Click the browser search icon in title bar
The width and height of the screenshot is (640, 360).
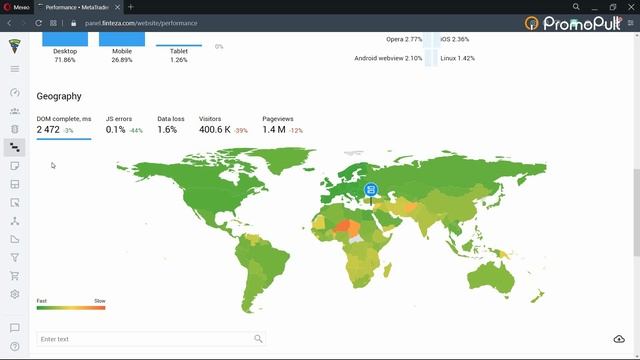[576, 7]
